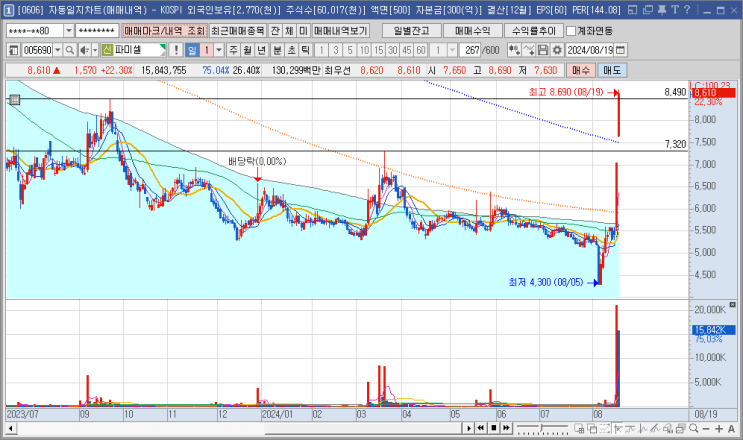
Task: Click the title bar pin icon
Action: coord(662,9)
